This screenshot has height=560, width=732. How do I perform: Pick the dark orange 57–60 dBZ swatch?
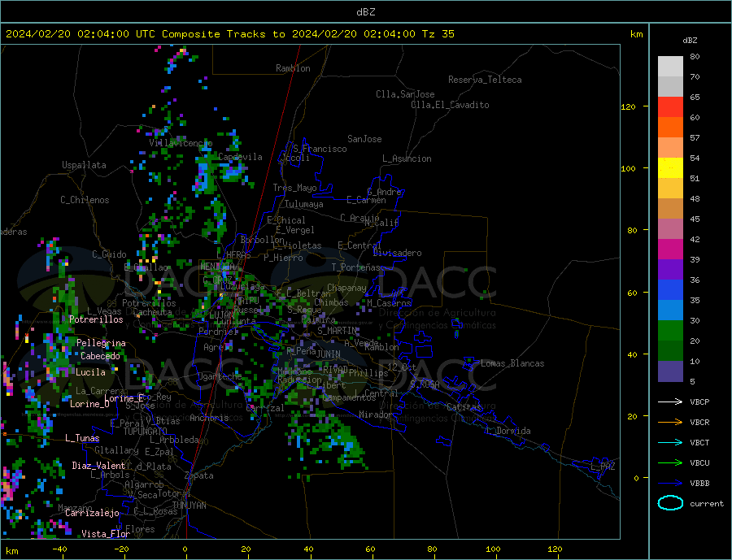(x=670, y=128)
